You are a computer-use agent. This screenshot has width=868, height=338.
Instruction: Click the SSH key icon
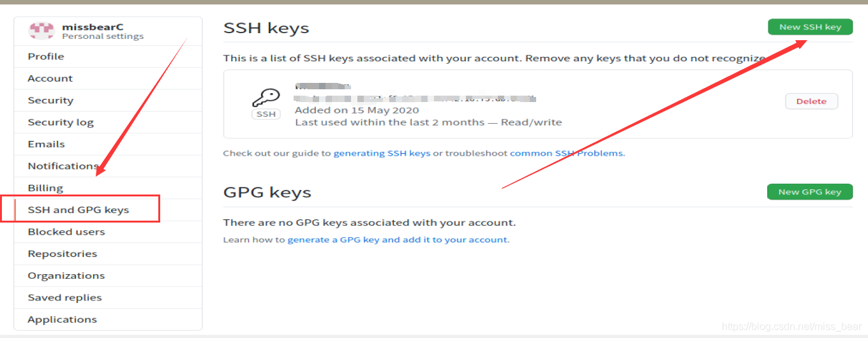266,99
